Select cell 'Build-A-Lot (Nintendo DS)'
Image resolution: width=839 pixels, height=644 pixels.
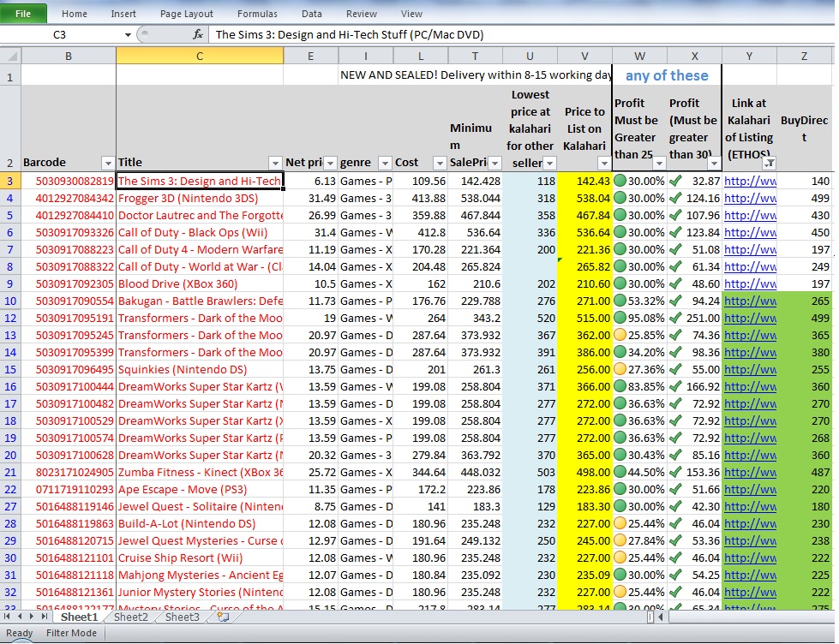click(200, 523)
